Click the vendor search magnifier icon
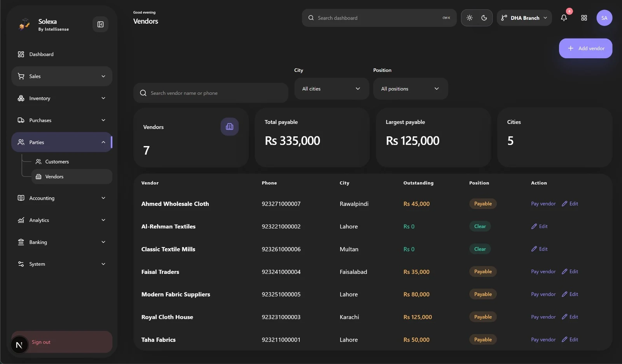Image resolution: width=622 pixels, height=364 pixels. tap(143, 93)
